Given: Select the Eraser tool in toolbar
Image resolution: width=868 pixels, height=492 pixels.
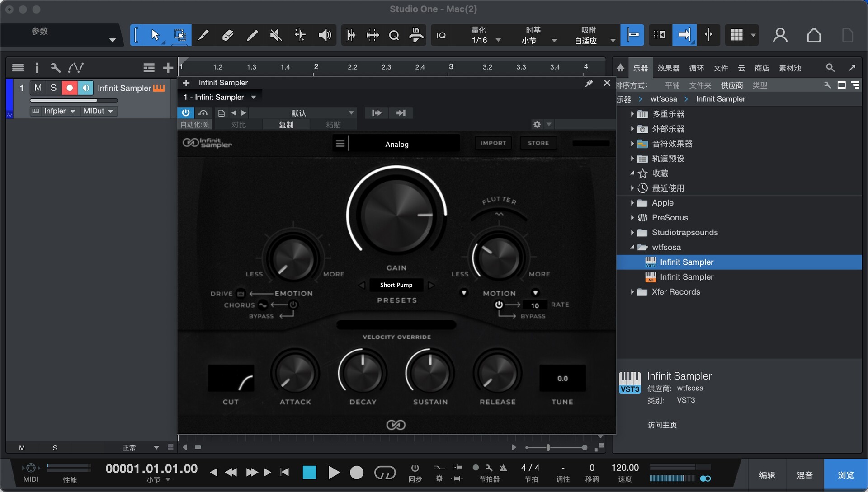Looking at the screenshot, I should click(228, 35).
